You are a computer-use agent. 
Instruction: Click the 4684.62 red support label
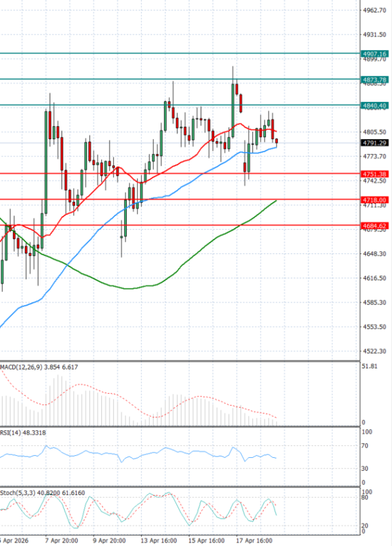coord(374,225)
